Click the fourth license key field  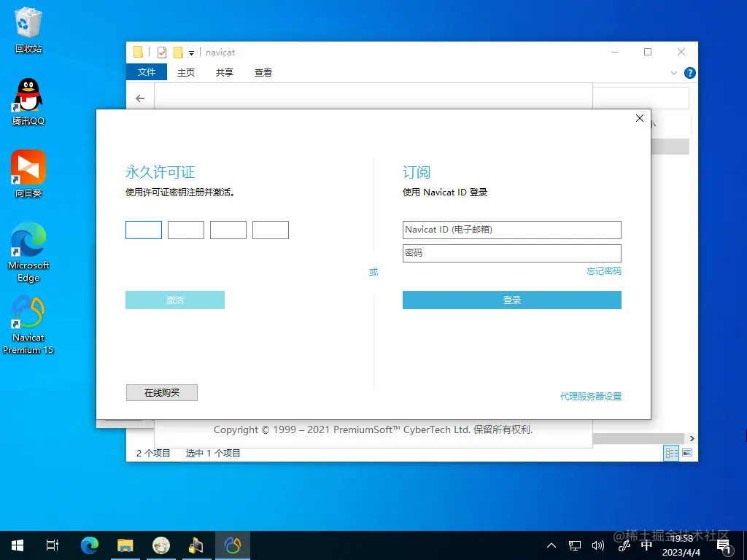271,230
